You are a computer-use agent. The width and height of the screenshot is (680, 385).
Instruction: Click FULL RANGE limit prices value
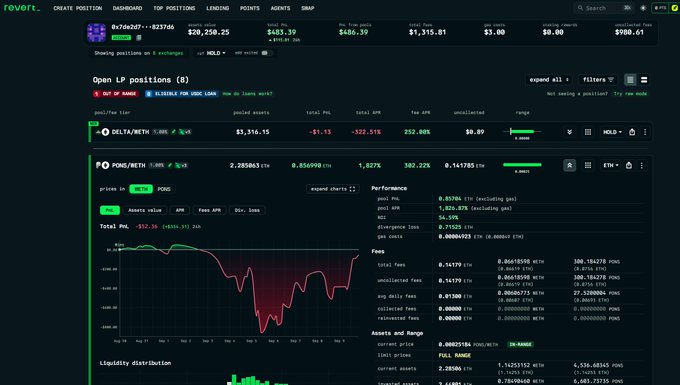click(x=454, y=356)
